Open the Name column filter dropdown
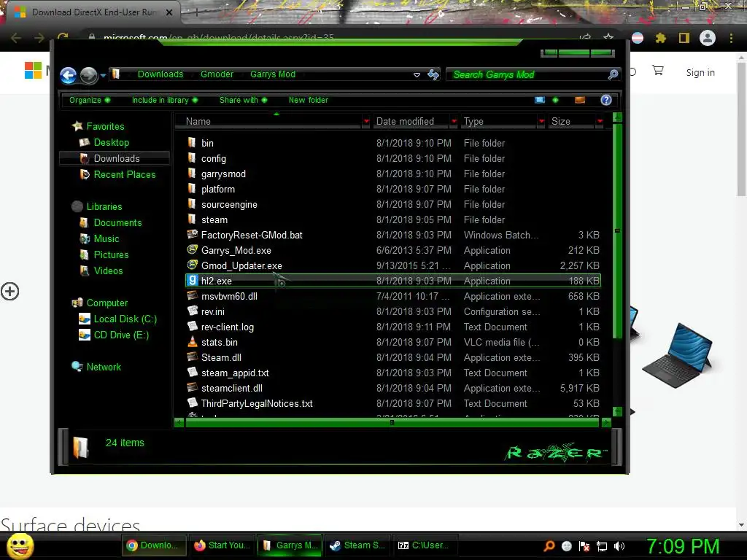Screen dimensions: 747x560 point(366,122)
